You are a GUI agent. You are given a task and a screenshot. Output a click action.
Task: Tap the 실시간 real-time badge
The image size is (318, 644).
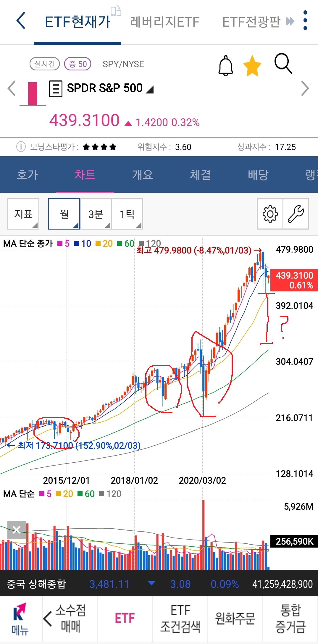pos(45,64)
